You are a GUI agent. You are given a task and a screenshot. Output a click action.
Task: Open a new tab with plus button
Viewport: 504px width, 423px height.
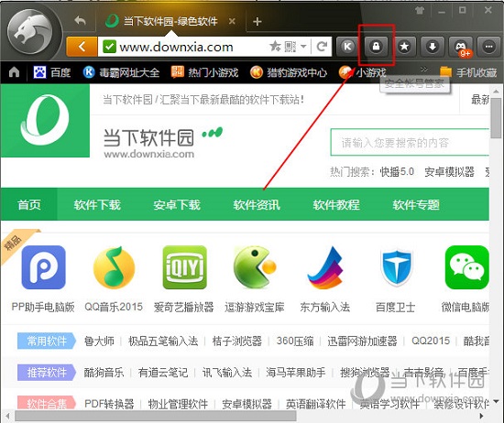[257, 22]
